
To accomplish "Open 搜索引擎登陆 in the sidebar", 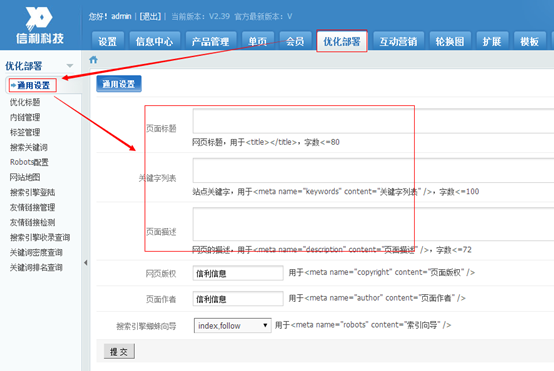I will point(32,192).
